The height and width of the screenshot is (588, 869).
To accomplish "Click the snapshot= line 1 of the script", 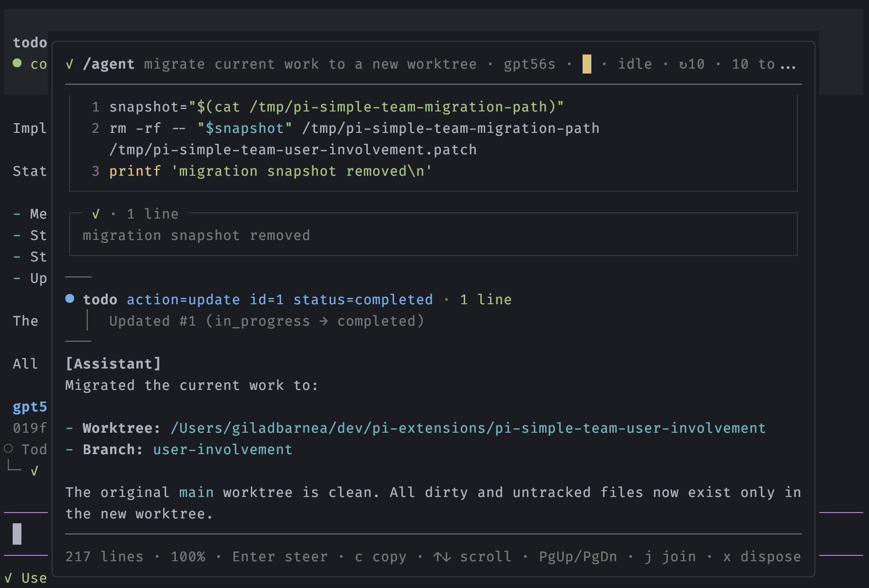I will (x=337, y=107).
